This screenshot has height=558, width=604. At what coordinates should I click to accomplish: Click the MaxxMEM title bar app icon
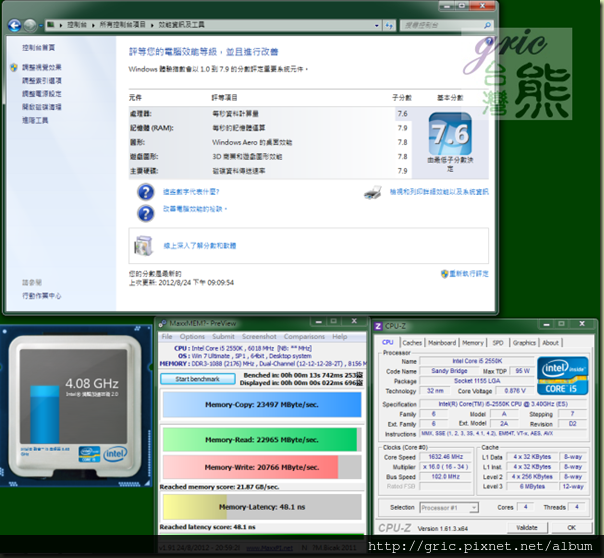click(x=163, y=323)
